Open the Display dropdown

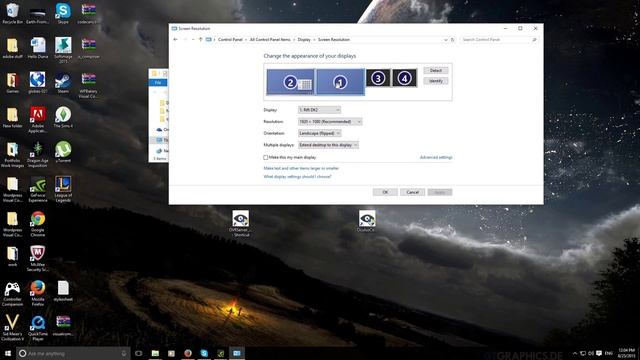pyautogui.click(x=319, y=110)
